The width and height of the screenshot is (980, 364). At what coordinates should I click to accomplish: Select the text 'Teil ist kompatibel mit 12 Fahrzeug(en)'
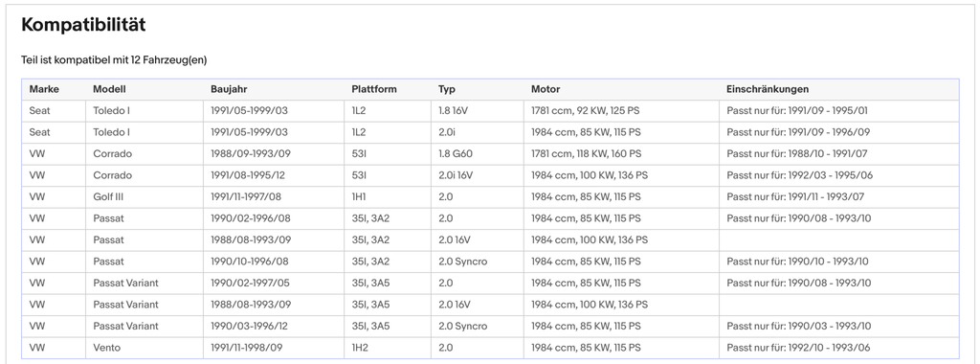(114, 60)
